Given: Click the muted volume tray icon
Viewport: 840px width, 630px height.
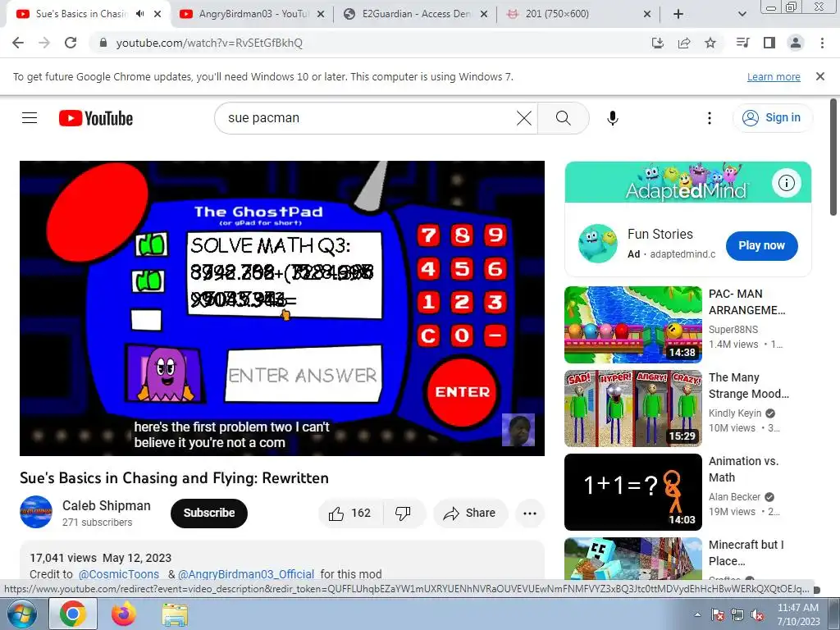Looking at the screenshot, I should pos(757,615).
